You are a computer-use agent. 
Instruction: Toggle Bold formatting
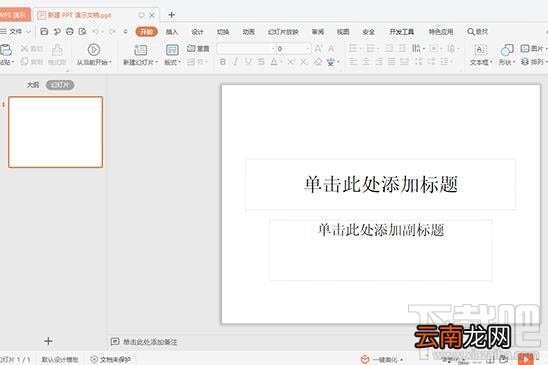pyautogui.click(x=223, y=62)
